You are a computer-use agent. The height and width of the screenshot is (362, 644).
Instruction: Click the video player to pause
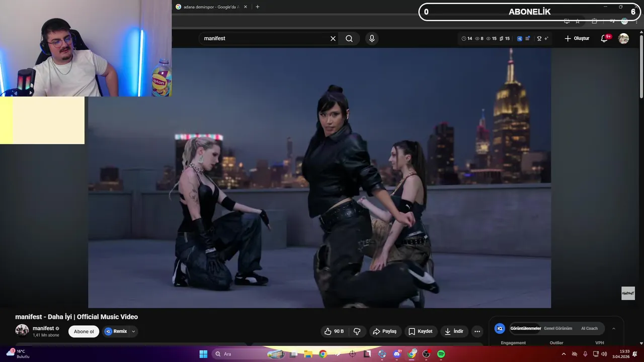[319, 178]
